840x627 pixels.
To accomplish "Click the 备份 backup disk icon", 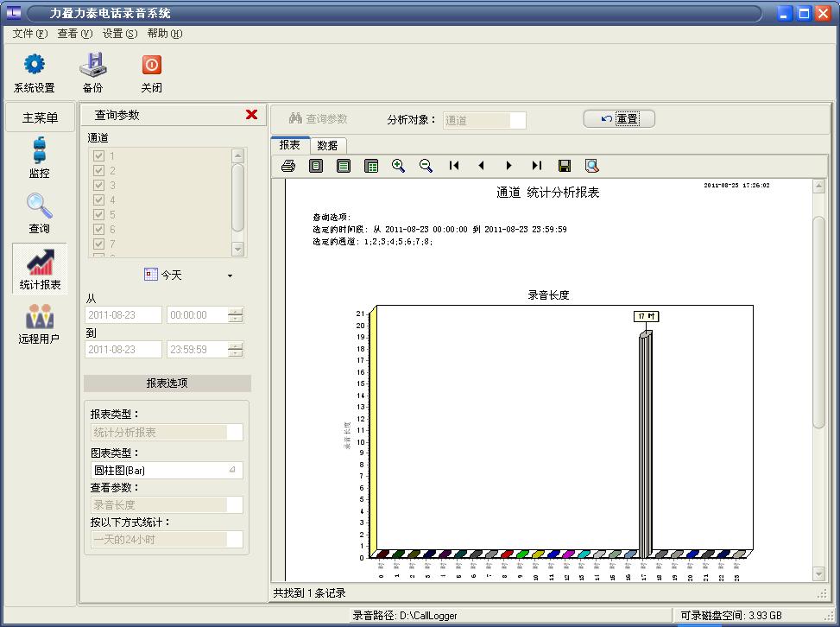I will click(92, 66).
